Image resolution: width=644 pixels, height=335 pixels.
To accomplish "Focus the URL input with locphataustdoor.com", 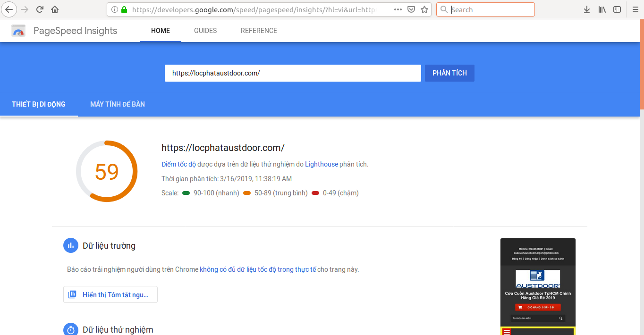I will coord(293,73).
